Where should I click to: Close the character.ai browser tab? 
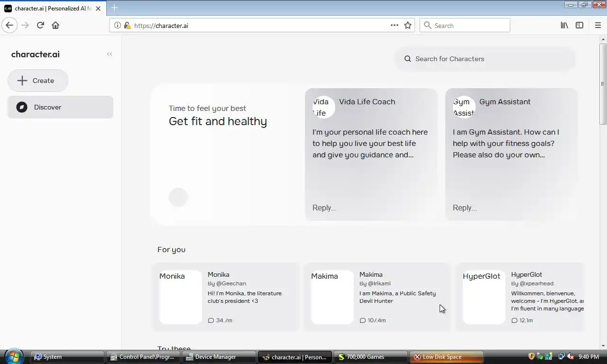point(98,8)
